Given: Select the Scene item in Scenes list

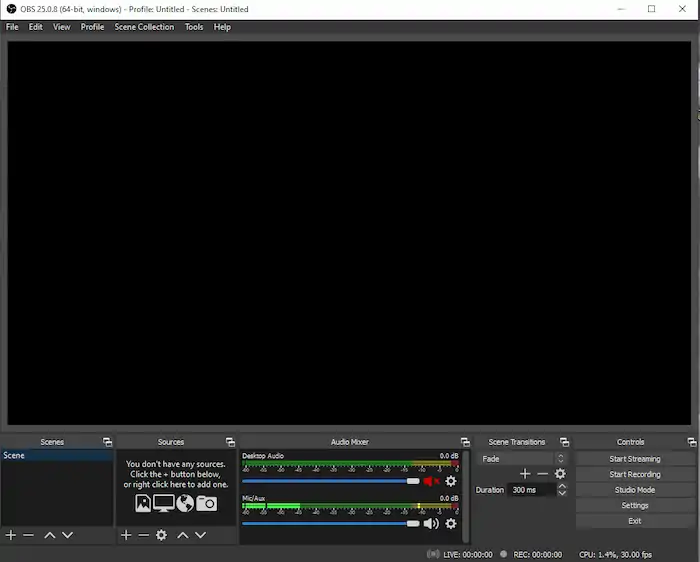Looking at the screenshot, I should pyautogui.click(x=57, y=455).
